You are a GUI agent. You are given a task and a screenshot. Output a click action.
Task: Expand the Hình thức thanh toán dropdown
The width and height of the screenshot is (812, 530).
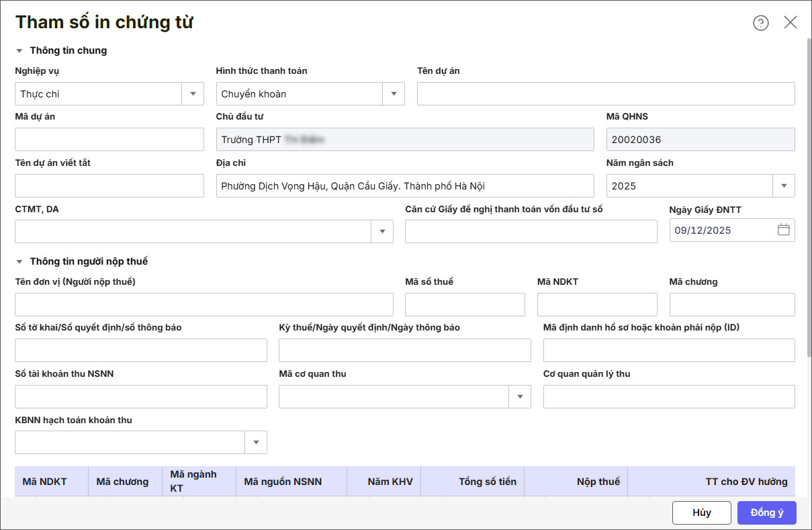point(394,94)
